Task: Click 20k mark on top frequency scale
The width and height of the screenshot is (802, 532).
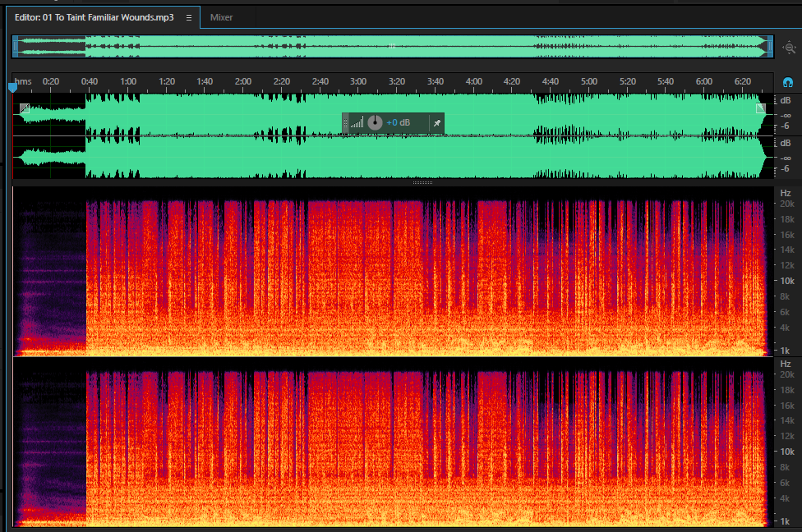Action: pyautogui.click(x=787, y=204)
